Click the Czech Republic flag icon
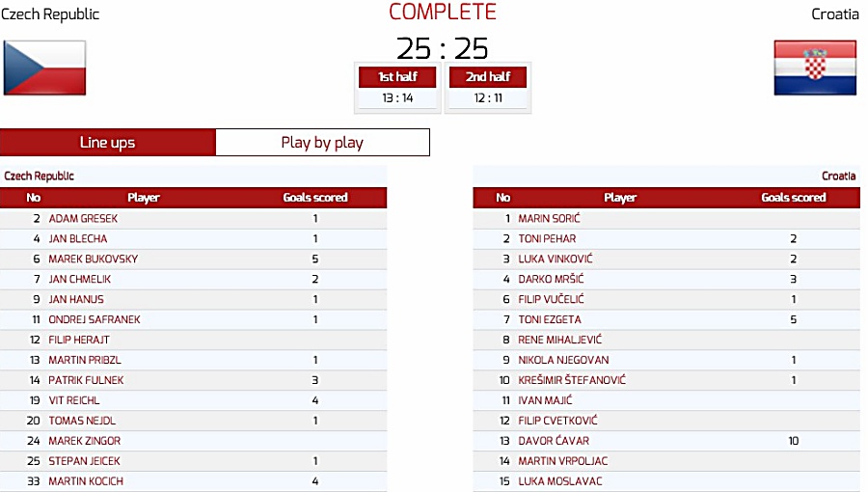This screenshot has height=492, width=868. [x=44, y=68]
